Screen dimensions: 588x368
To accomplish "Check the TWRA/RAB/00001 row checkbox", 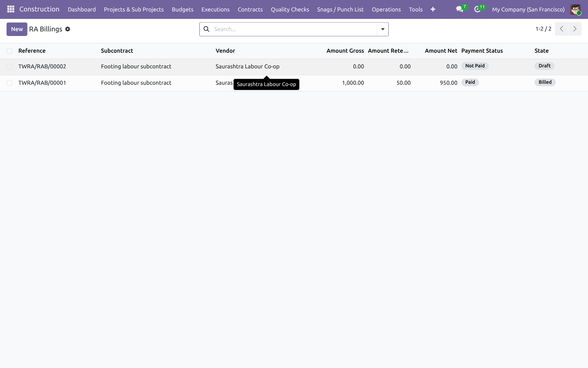I will [9, 83].
